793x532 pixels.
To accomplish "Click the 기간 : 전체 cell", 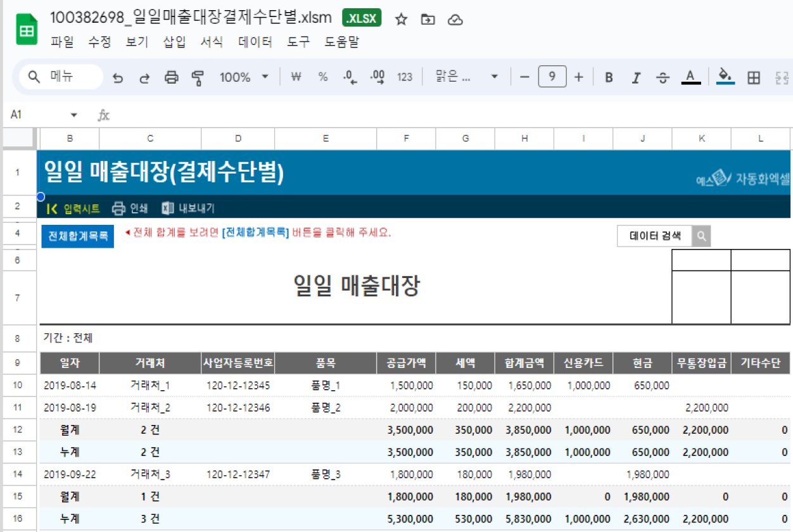I will 68,339.
